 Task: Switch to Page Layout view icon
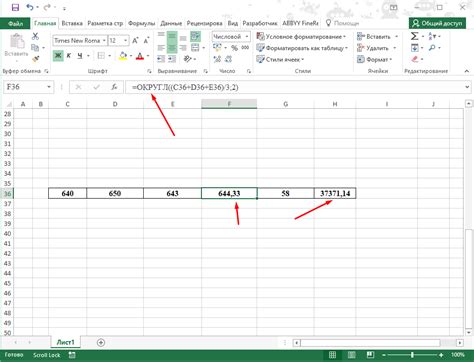click(x=351, y=355)
